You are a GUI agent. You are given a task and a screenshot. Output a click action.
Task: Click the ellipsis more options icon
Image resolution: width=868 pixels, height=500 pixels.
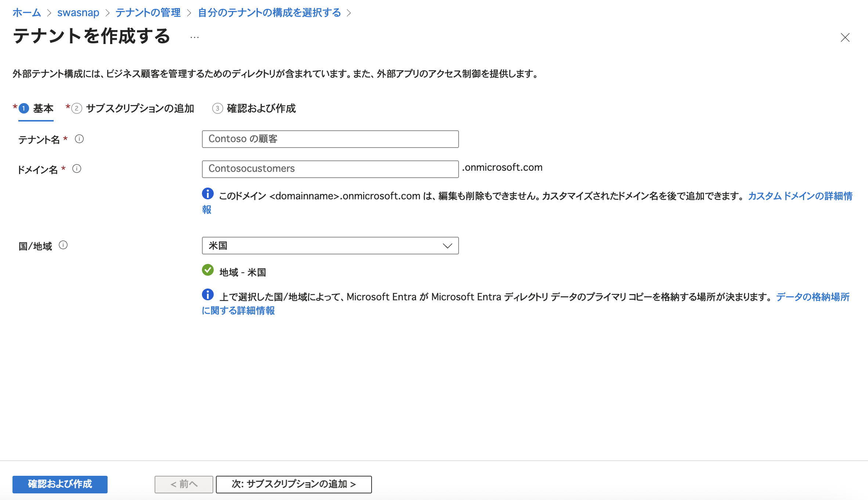pyautogui.click(x=195, y=37)
